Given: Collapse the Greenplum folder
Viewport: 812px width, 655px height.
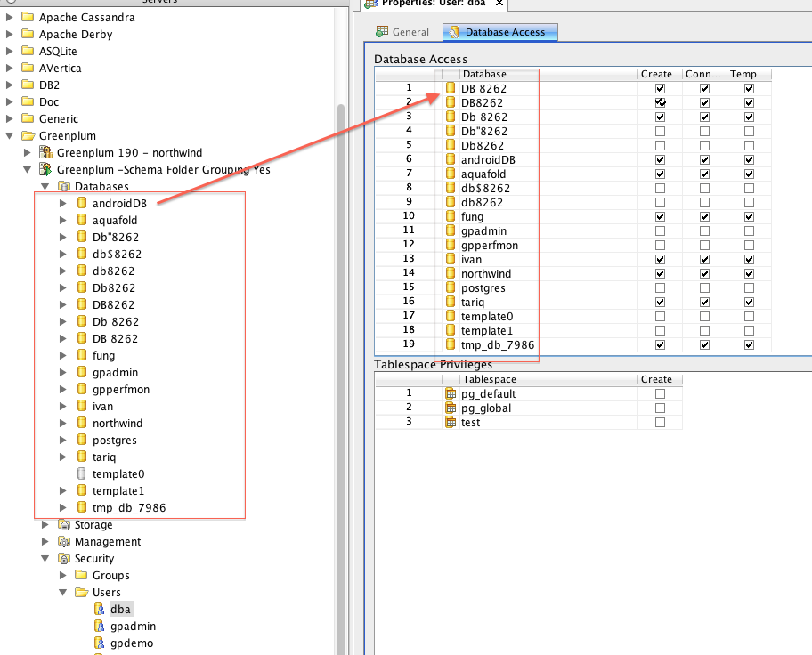Looking at the screenshot, I should (9, 135).
